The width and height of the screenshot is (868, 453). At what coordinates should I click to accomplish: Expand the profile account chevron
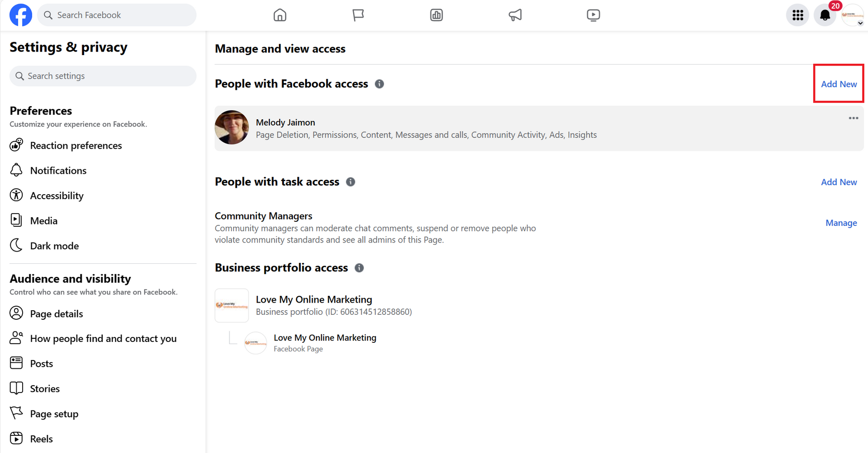click(x=861, y=23)
